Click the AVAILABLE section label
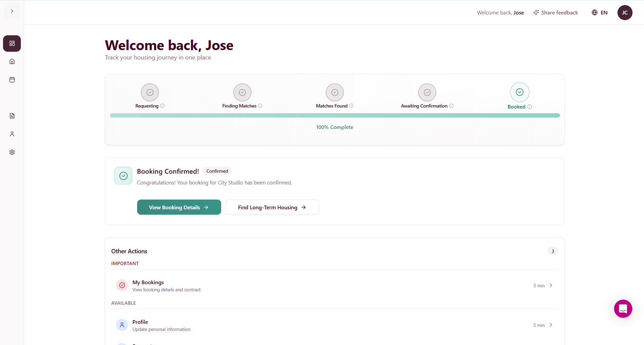The image size is (644, 345). [x=124, y=303]
